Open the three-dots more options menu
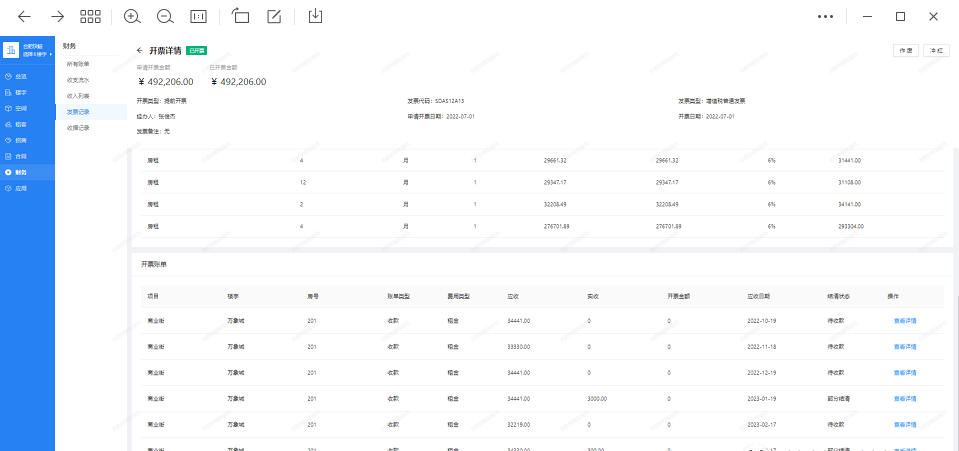 click(x=825, y=16)
